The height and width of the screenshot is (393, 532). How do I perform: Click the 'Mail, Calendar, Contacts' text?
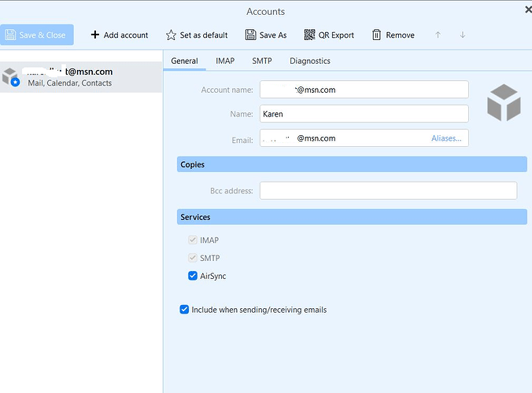69,83
